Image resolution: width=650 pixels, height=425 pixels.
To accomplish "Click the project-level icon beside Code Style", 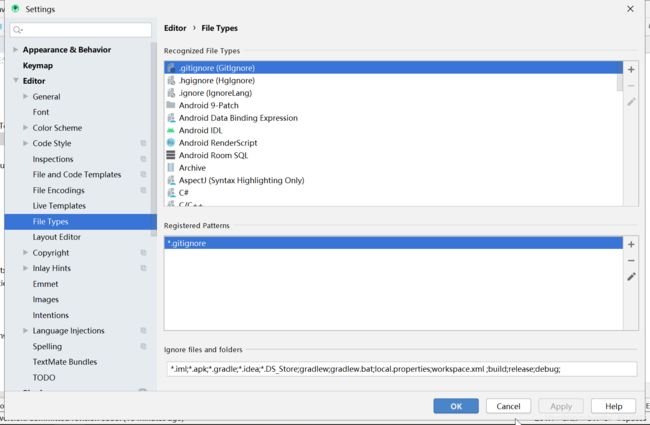I will [143, 143].
